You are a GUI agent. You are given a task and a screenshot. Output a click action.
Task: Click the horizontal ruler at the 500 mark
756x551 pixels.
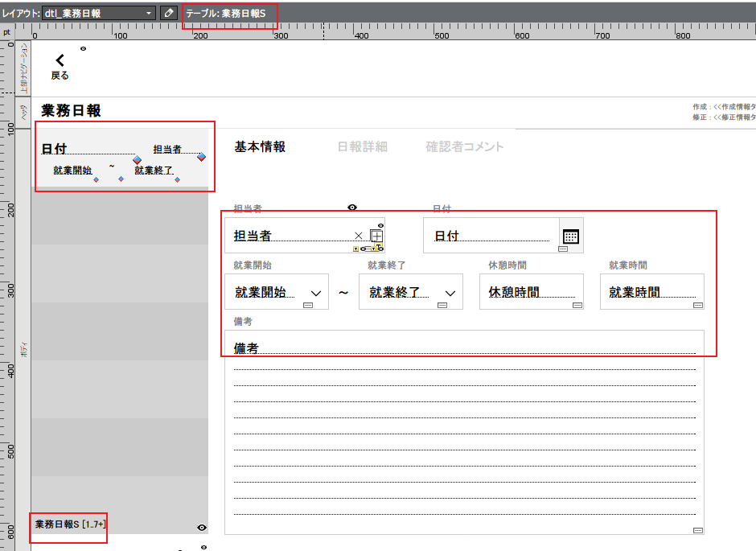439,34
